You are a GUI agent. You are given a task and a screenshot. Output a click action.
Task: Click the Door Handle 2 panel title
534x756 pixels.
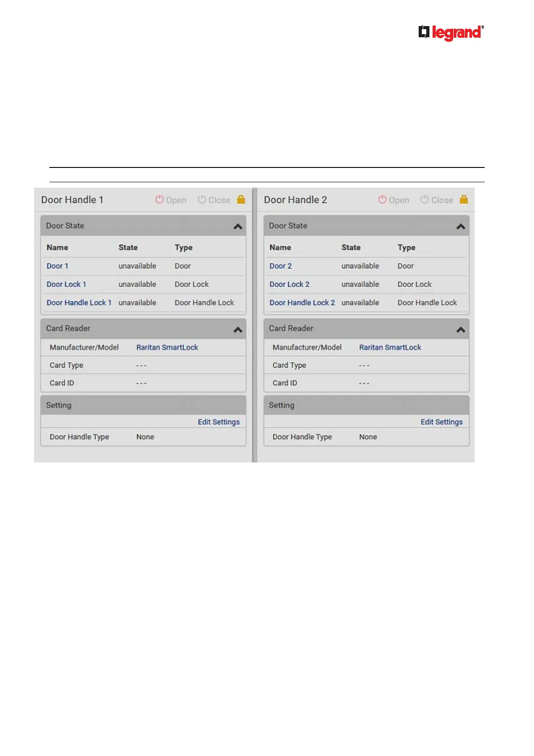pos(295,200)
